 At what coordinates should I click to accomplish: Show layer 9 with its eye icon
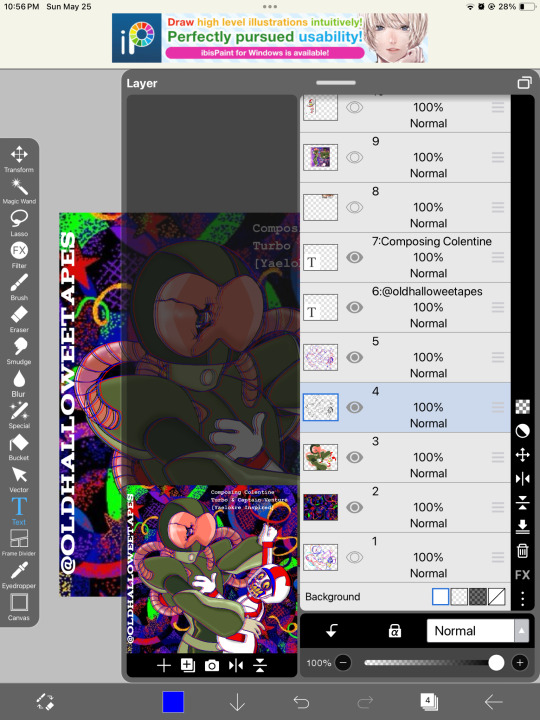(x=354, y=157)
